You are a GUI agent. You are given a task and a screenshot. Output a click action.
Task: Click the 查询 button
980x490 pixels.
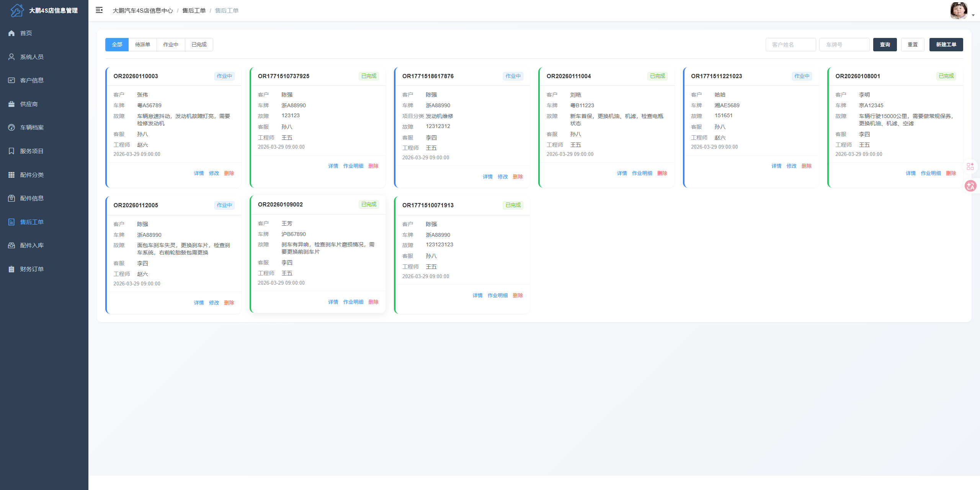885,45
